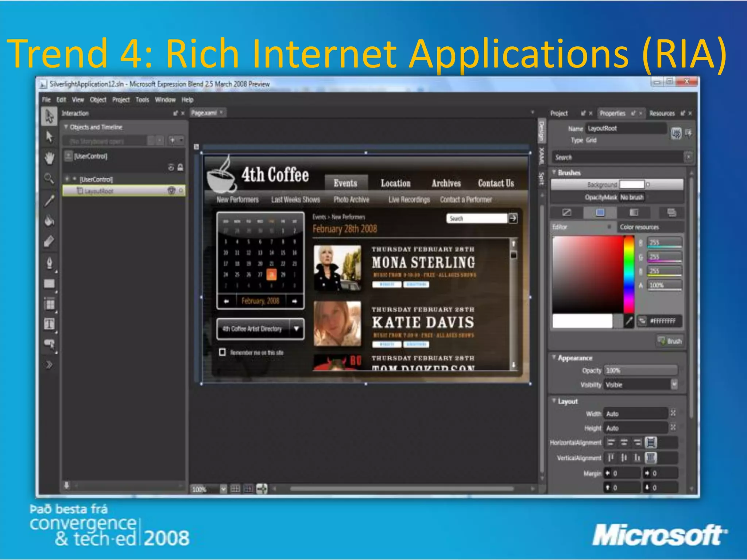Select the Button control tool
747x560 pixels.
49,344
